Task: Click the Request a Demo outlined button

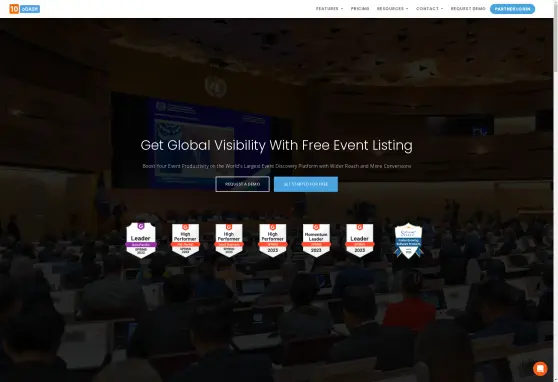Action: (242, 184)
